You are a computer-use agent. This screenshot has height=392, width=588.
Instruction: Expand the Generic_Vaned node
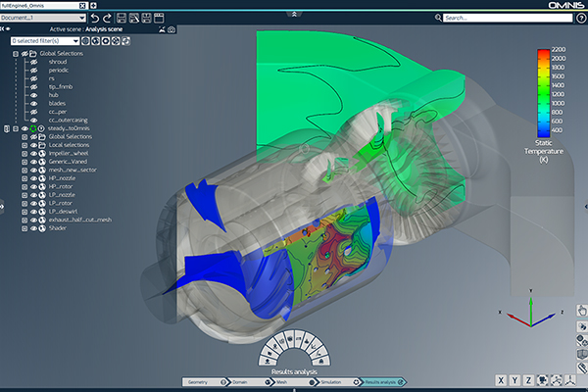[x=24, y=162]
